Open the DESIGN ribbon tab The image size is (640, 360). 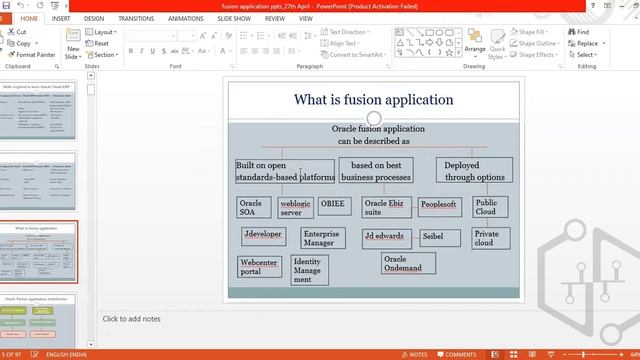tap(94, 18)
